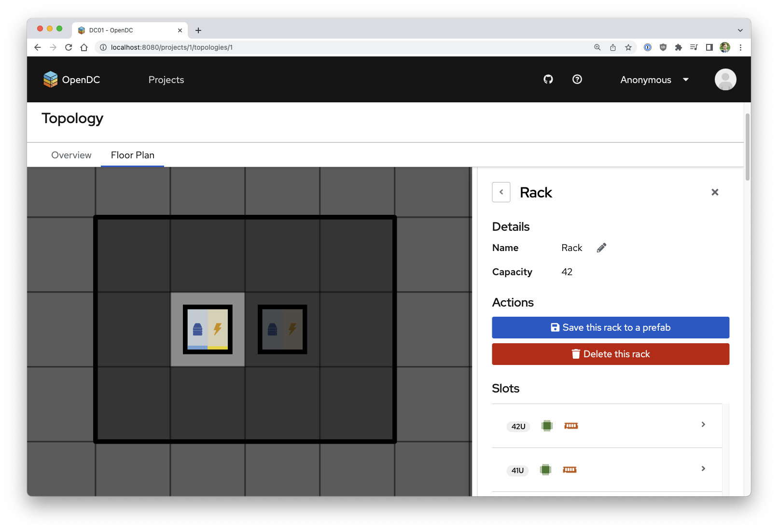Click the help question mark icon
The height and width of the screenshot is (532, 778).
pyautogui.click(x=577, y=79)
